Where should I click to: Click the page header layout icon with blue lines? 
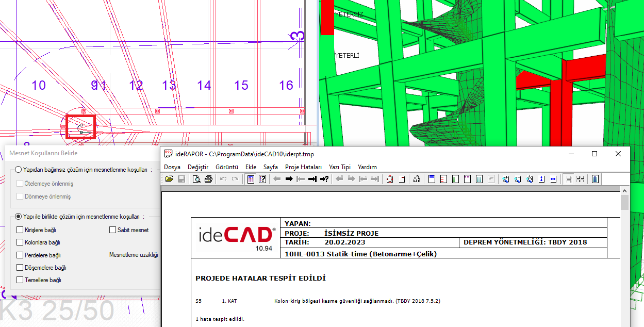pyautogui.click(x=432, y=179)
